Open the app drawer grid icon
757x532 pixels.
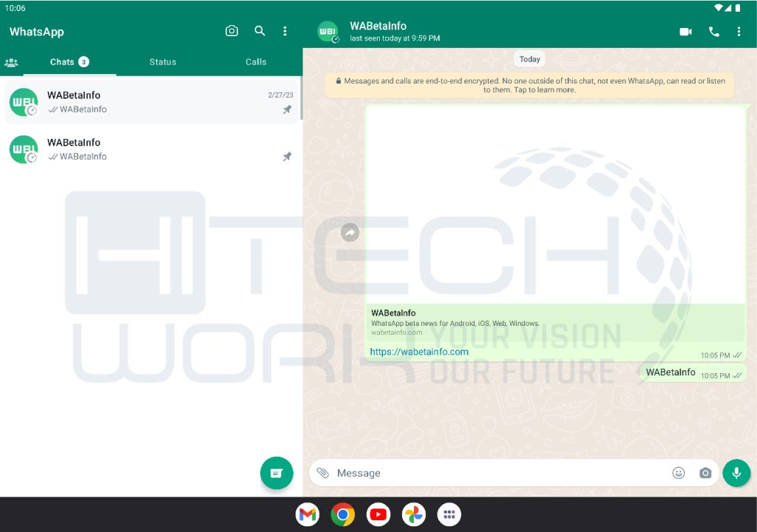pyautogui.click(x=449, y=514)
